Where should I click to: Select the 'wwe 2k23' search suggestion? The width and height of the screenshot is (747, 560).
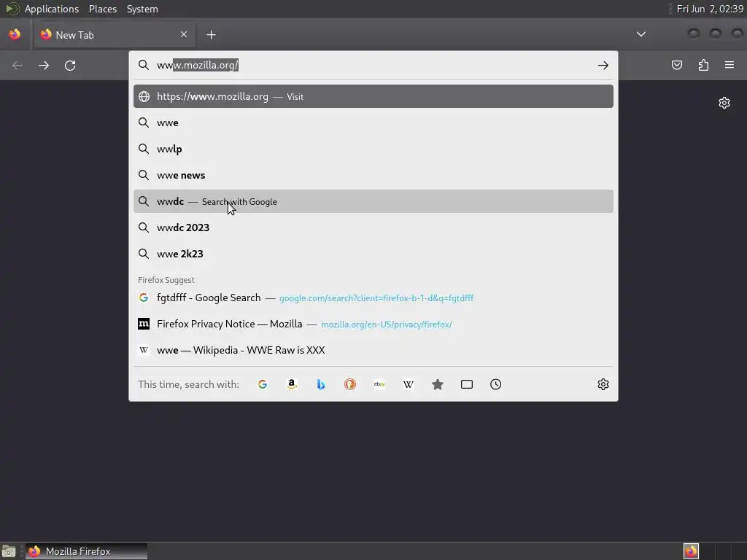[373, 253]
